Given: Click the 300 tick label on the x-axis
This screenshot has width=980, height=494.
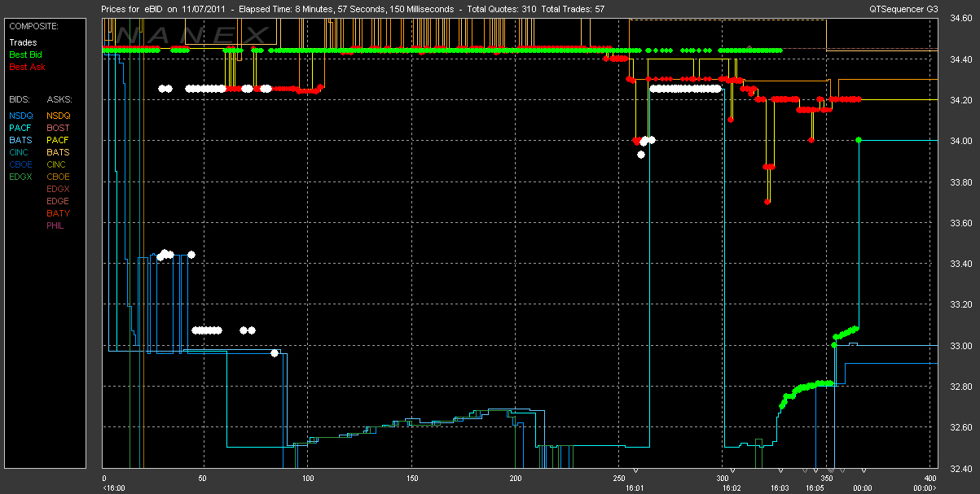Looking at the screenshot, I should pos(723,479).
